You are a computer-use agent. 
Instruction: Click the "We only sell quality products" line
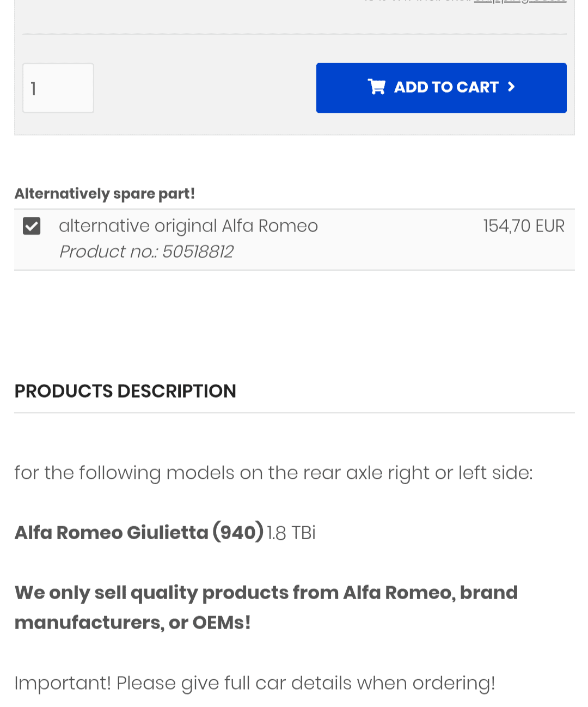(x=266, y=593)
